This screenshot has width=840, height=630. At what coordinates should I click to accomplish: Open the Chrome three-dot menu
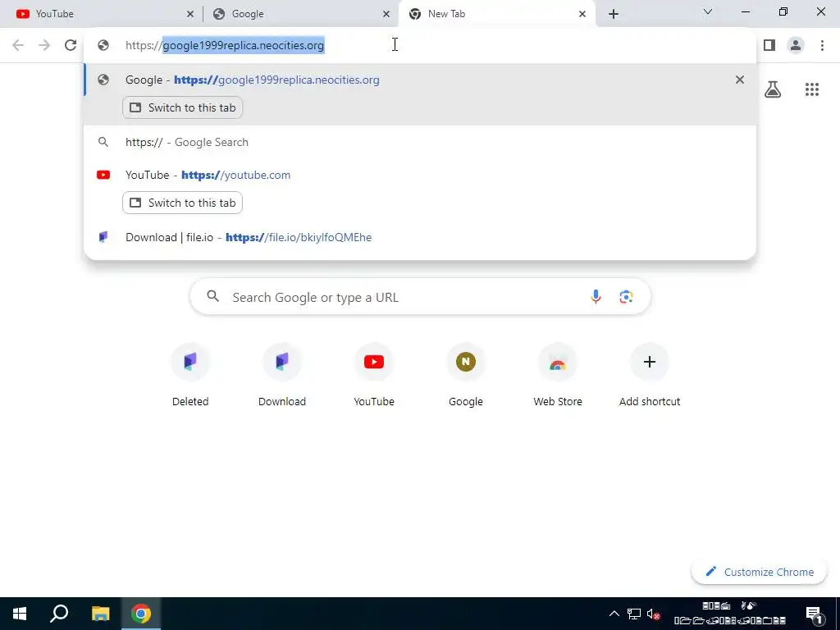click(822, 45)
